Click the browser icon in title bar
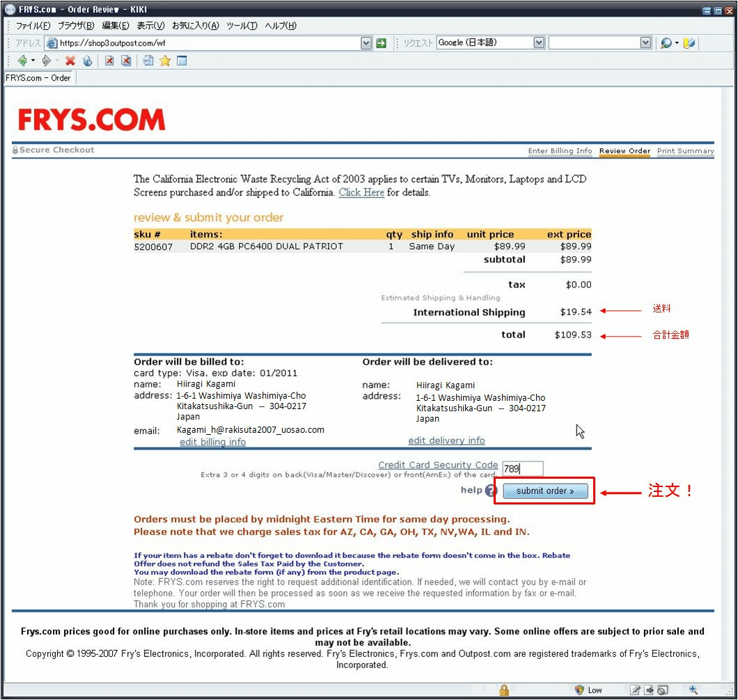The width and height of the screenshot is (738, 700). click(10, 10)
